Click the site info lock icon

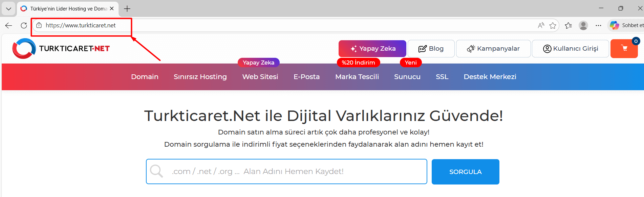click(x=39, y=25)
